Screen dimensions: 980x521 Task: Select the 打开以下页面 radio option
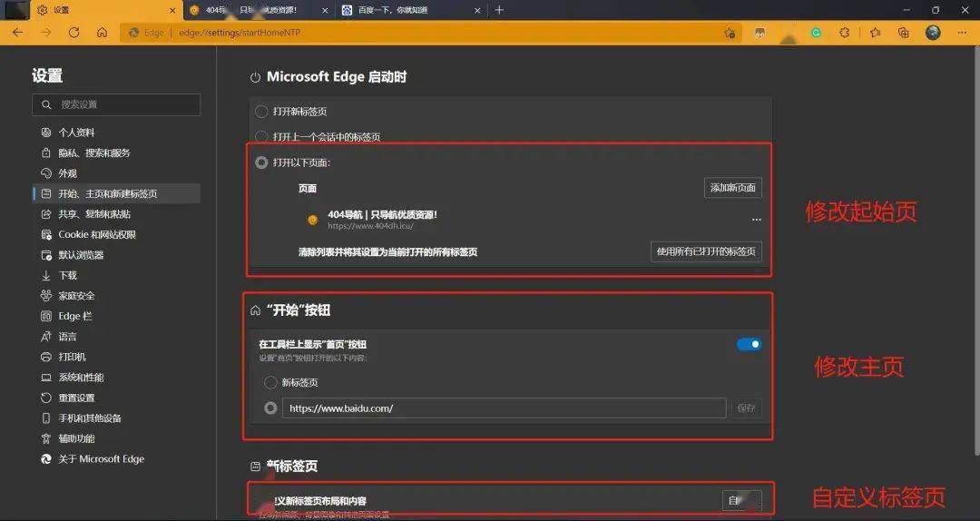click(261, 162)
